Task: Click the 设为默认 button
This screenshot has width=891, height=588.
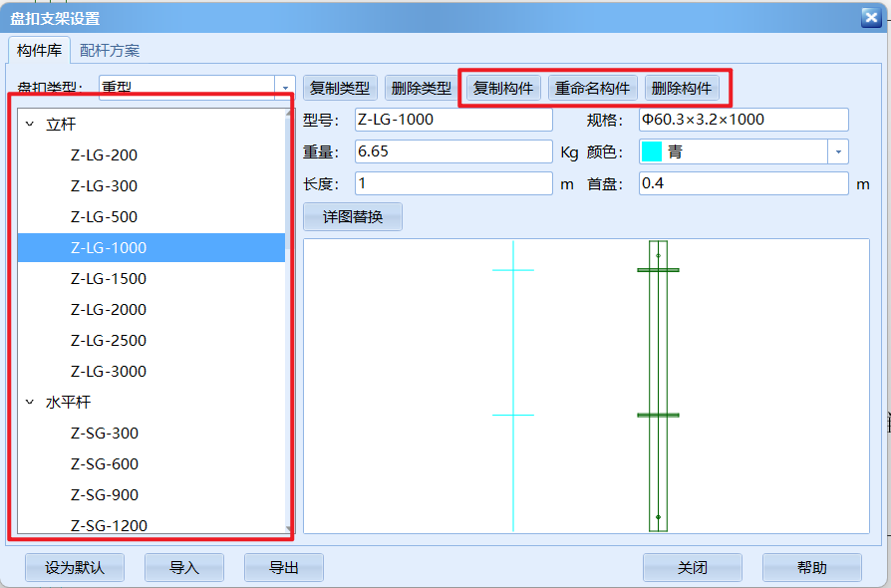Action: [x=75, y=568]
